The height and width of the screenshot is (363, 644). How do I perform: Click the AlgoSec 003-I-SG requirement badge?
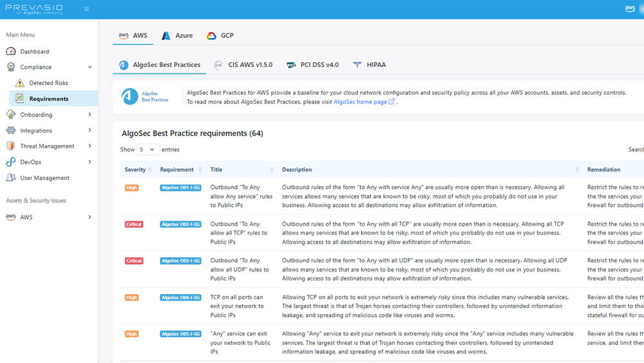pos(181,260)
